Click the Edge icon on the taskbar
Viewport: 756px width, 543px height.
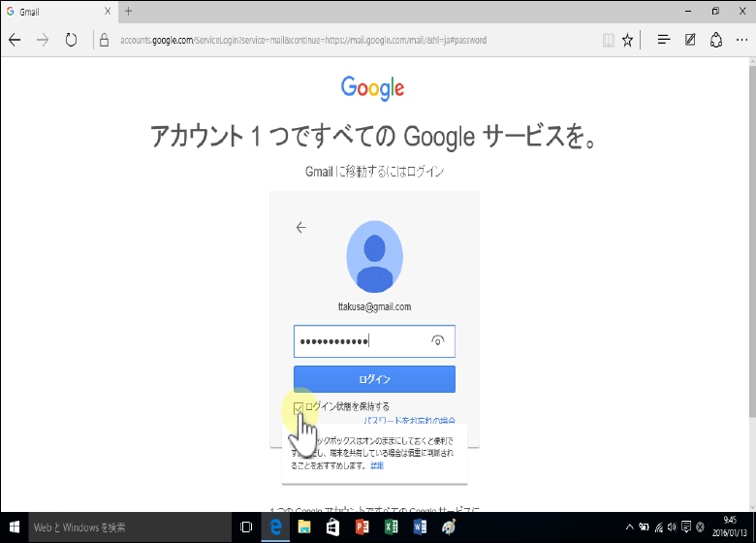275,527
